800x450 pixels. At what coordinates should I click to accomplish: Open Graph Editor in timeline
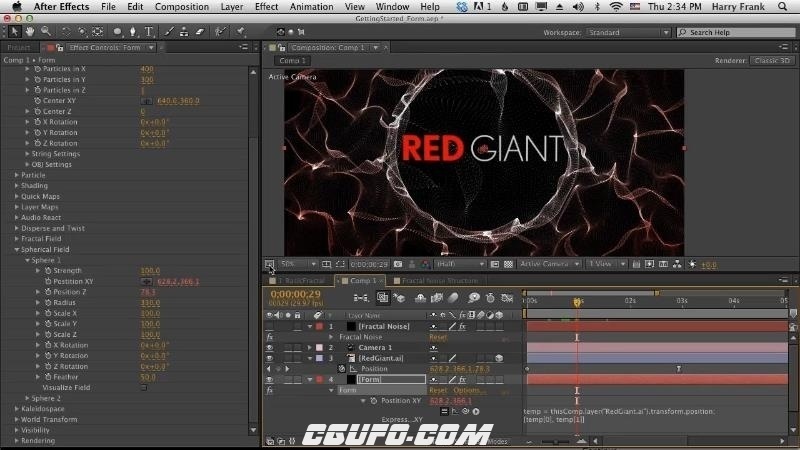tap(507, 298)
